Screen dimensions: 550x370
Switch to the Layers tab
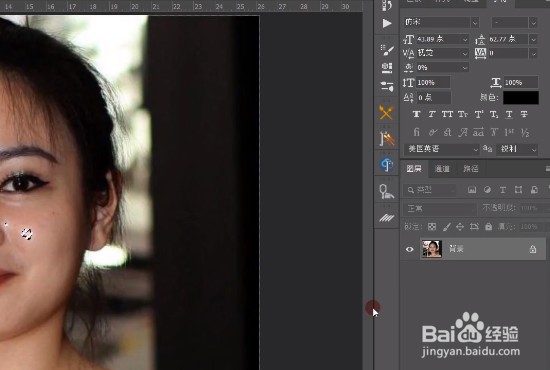[414, 169]
